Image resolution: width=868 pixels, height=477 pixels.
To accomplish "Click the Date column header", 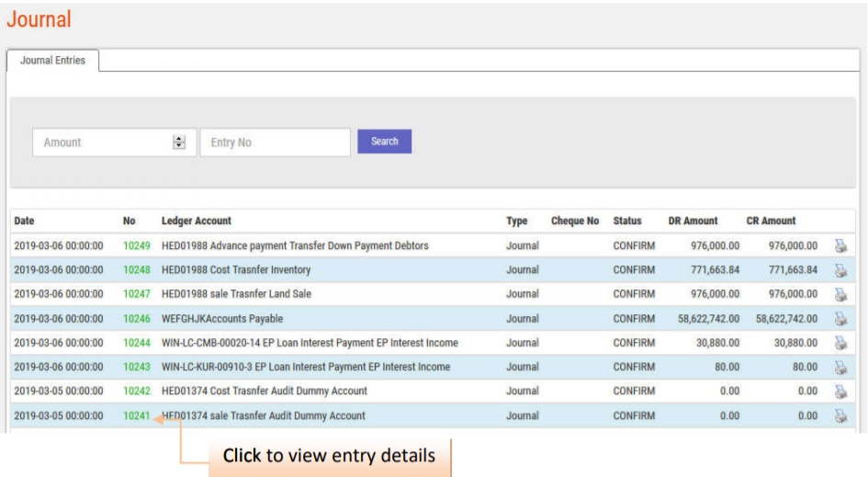I will tap(24, 221).
